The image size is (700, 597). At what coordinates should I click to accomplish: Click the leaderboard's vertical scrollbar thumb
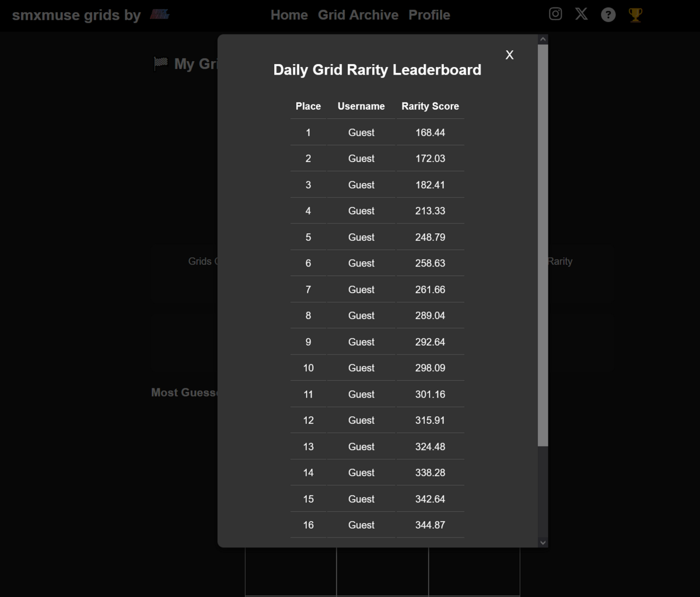(542, 245)
